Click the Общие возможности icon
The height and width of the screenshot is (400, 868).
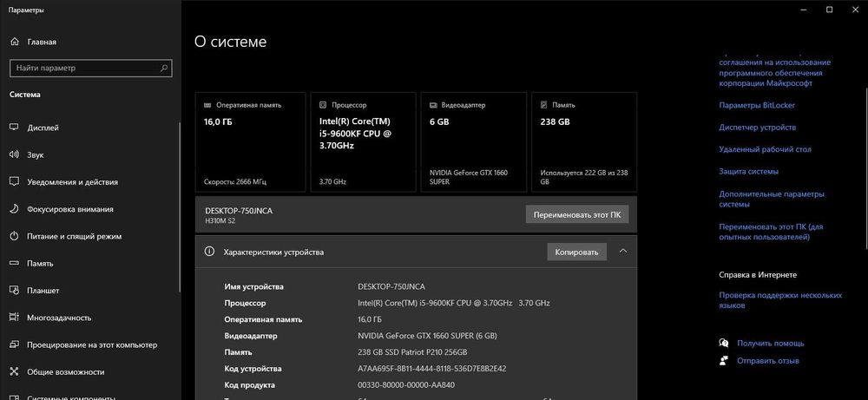point(15,371)
